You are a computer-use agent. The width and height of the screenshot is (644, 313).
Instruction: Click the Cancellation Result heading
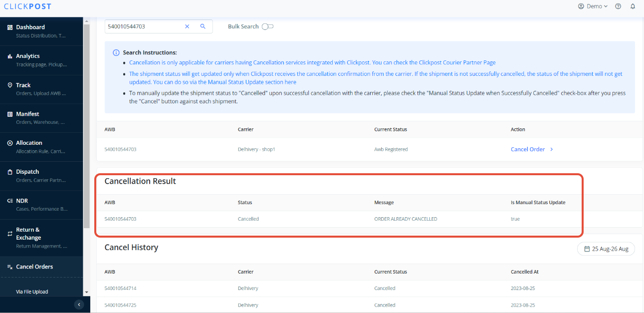[x=140, y=181]
